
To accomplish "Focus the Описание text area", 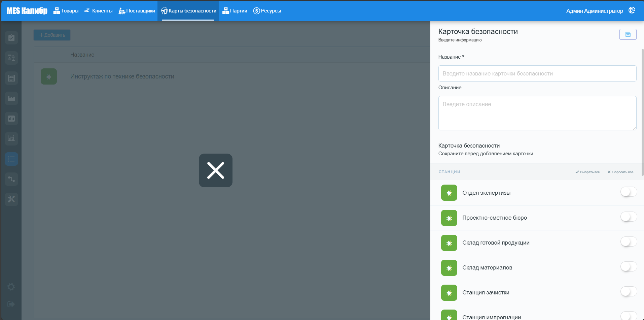I will tap(537, 113).
